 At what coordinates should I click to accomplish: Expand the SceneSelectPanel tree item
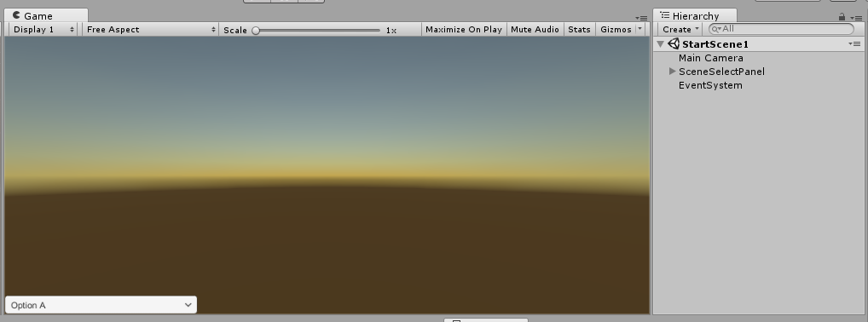(x=672, y=72)
